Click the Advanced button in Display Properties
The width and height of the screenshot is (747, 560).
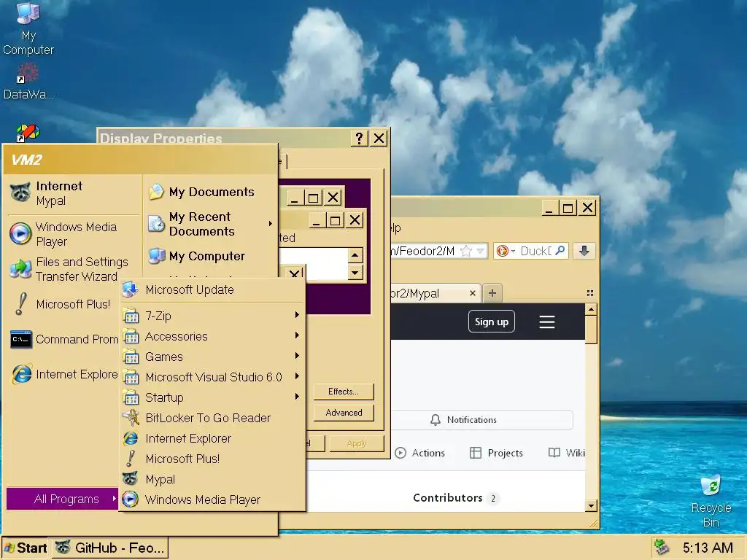pyautogui.click(x=344, y=413)
